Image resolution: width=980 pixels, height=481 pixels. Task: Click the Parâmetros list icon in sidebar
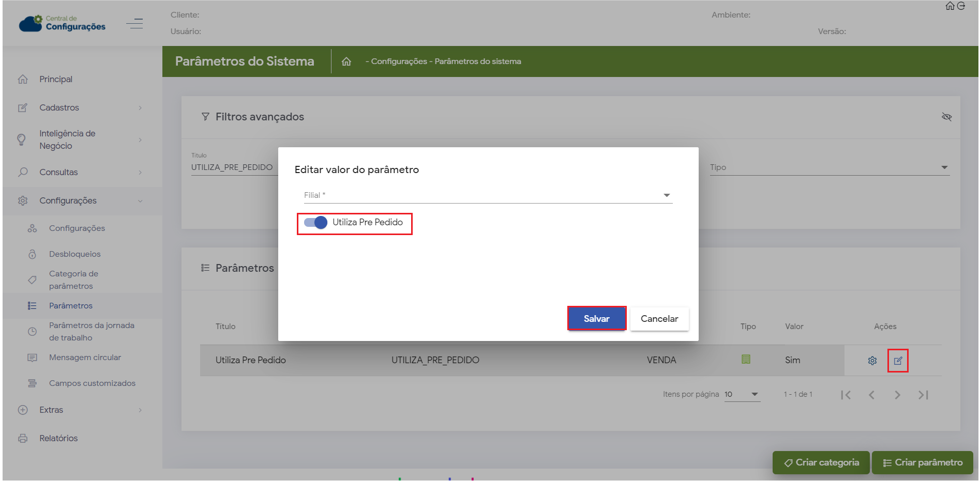(32, 306)
